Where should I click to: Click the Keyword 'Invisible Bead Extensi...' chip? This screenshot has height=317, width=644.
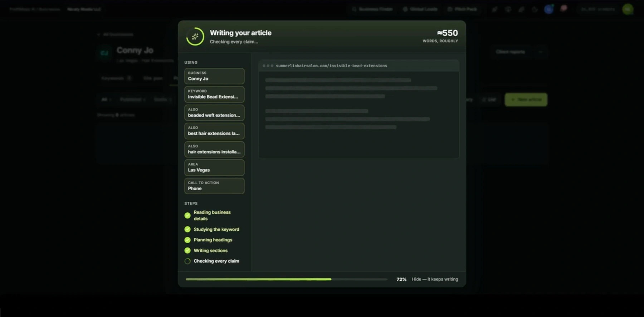click(x=214, y=95)
